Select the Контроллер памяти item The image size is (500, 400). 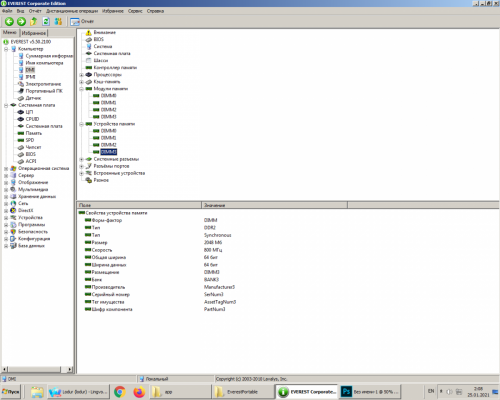(x=115, y=68)
